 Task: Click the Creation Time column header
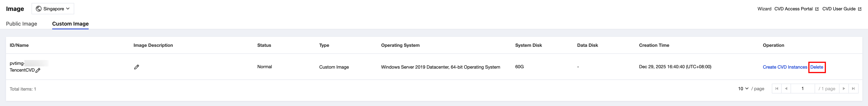(x=654, y=45)
